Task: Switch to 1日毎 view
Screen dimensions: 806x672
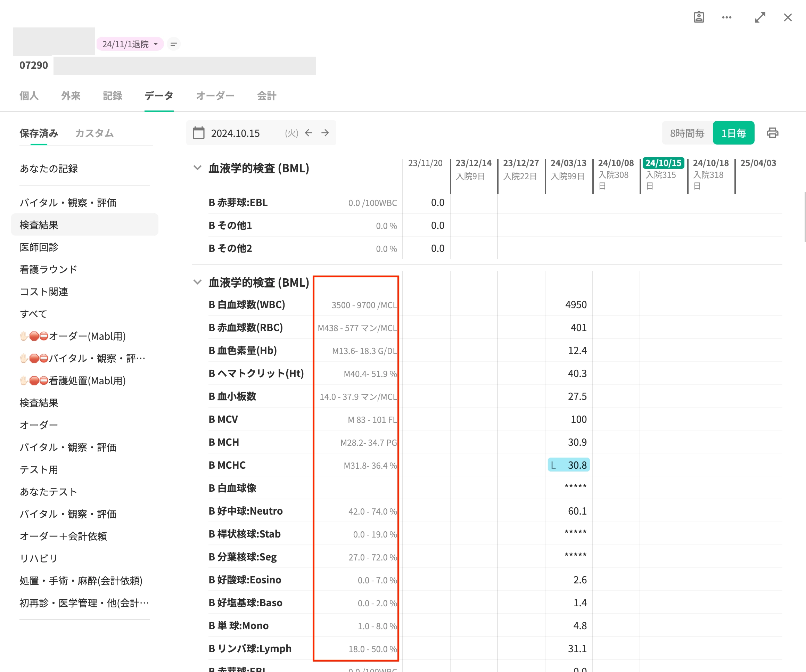Action: (x=733, y=133)
